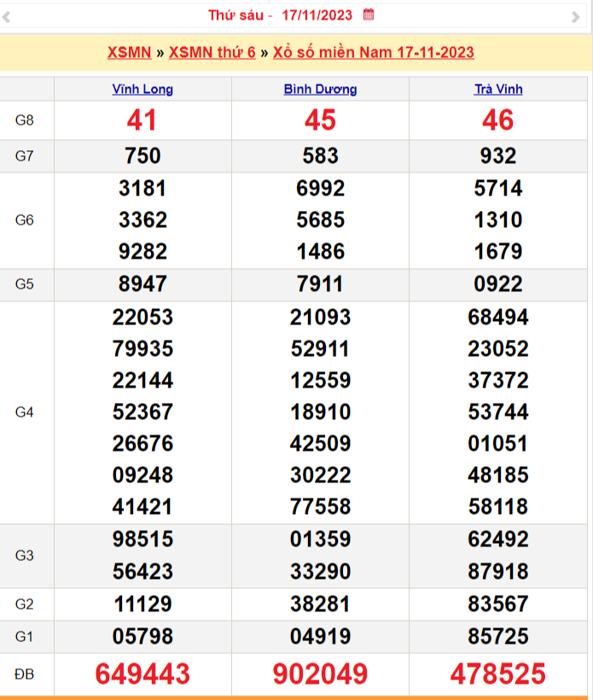Go to previous day with left arrow
Screen dimensions: 593x700
tap(7, 16)
